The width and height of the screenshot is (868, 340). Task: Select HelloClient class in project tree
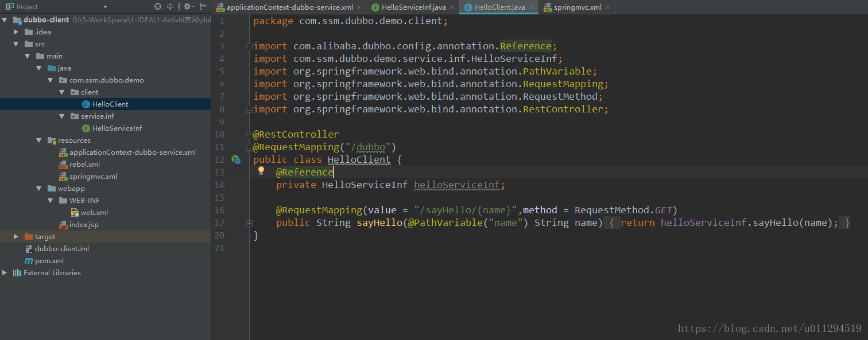(x=110, y=104)
